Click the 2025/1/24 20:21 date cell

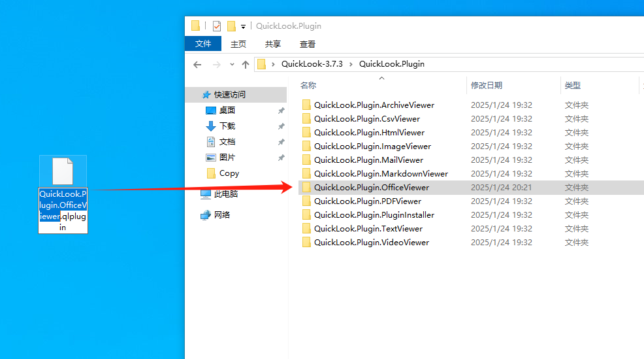pos(501,188)
